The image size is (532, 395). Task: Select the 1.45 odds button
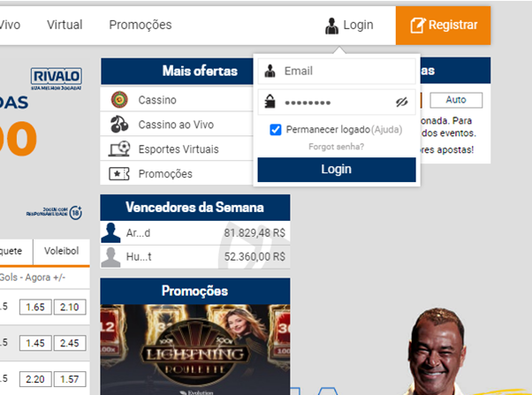coord(35,343)
